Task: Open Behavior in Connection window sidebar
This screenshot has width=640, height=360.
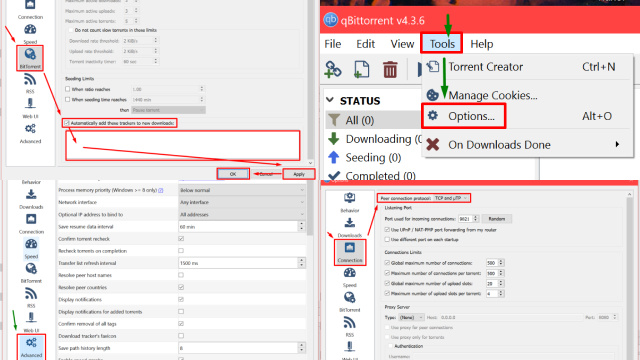Action: [349, 198]
